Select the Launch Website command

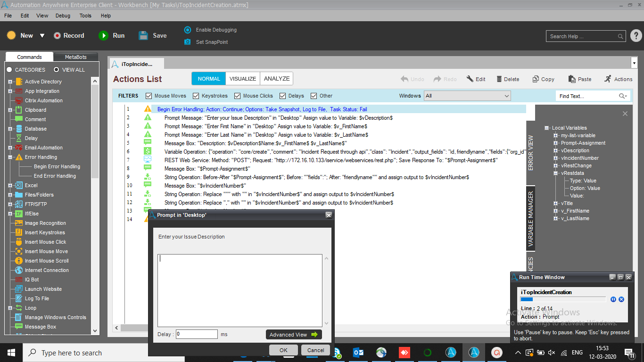[43, 289]
